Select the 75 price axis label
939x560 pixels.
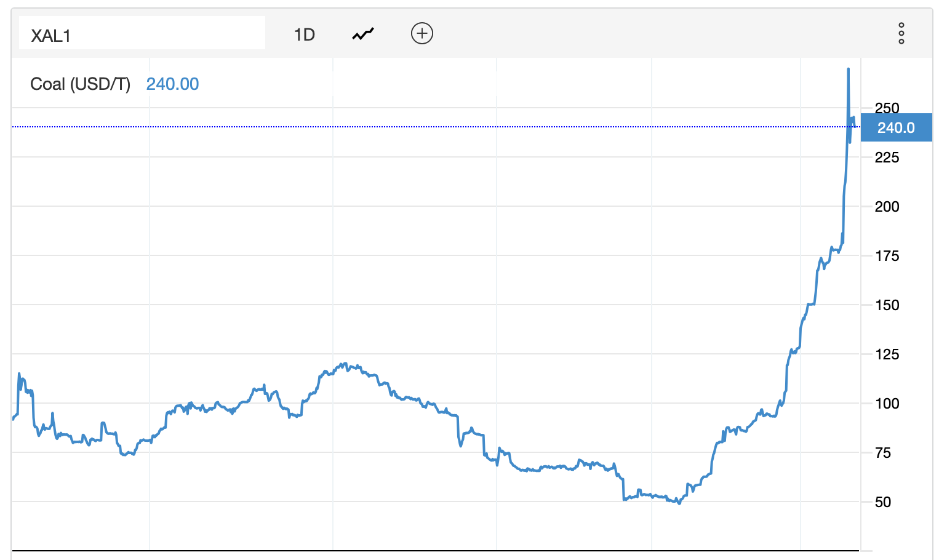pos(883,453)
